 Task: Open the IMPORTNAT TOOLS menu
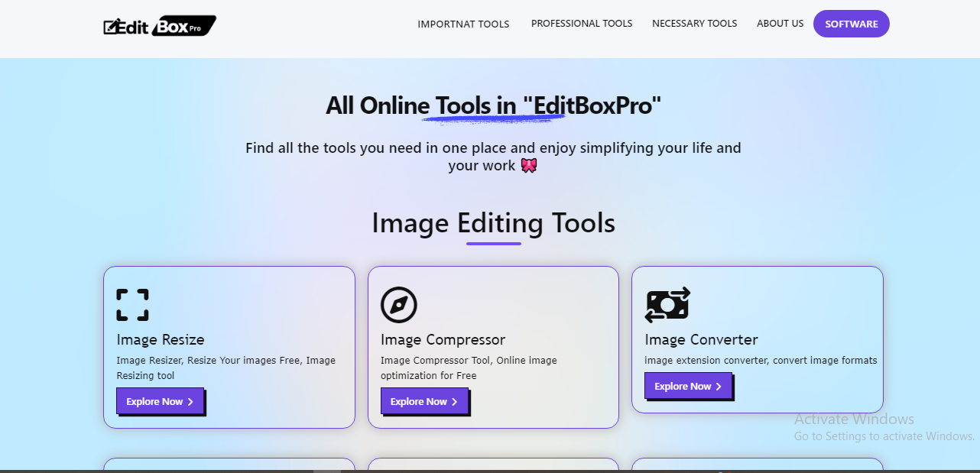pos(463,24)
